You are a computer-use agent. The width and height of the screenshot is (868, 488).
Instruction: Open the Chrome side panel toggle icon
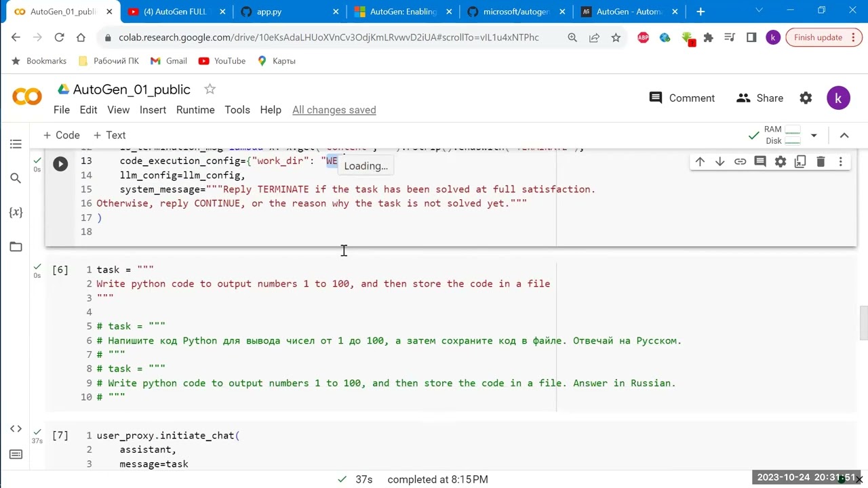pyautogui.click(x=751, y=38)
